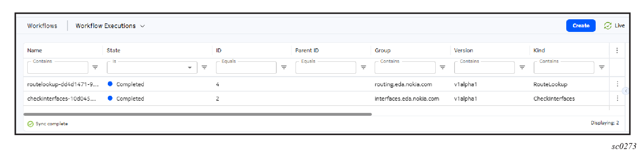The height and width of the screenshot is (155, 644).
Task: Open filter menu for State column
Action: 204,67
